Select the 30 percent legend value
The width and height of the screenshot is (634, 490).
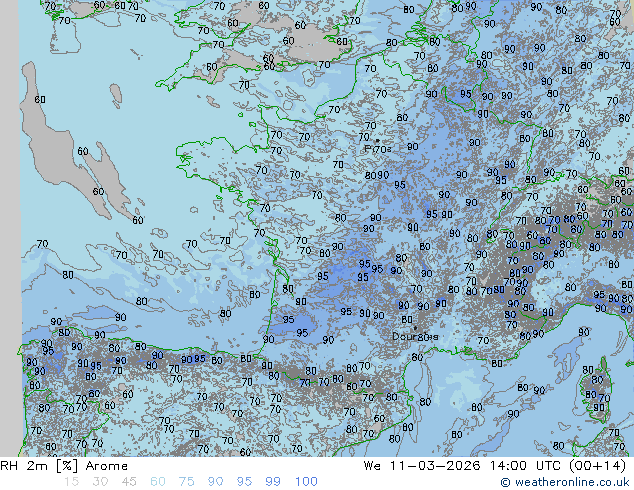click(x=100, y=482)
